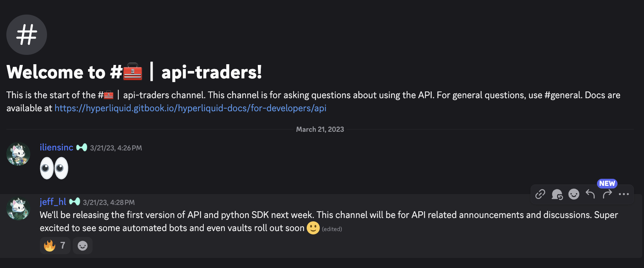Click the bowtie badge next to jeff_hl's name
This screenshot has width=644, height=268.
click(75, 201)
